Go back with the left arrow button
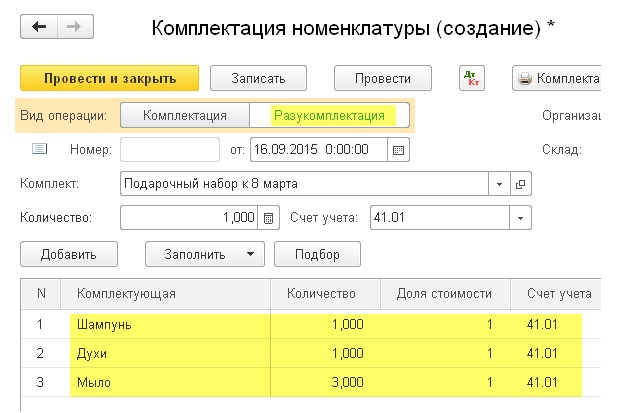 pos(39,27)
